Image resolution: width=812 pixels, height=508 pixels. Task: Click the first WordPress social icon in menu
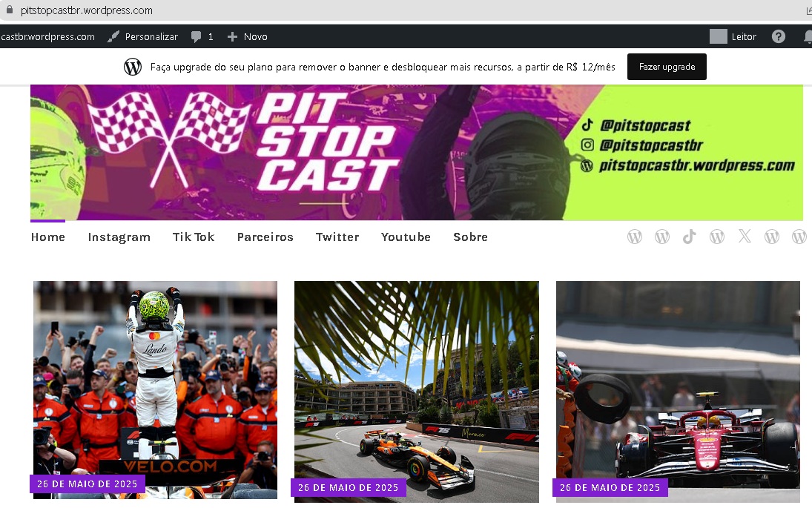634,237
